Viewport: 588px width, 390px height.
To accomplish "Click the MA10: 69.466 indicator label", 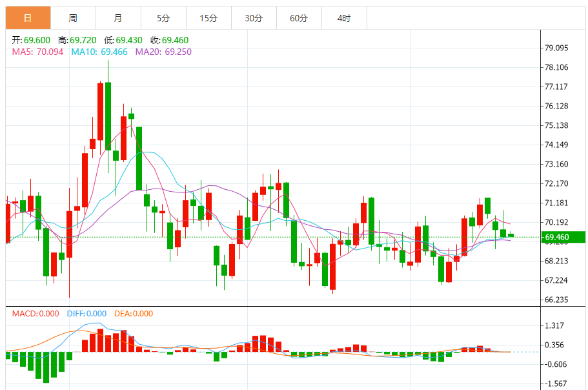I will click(99, 52).
